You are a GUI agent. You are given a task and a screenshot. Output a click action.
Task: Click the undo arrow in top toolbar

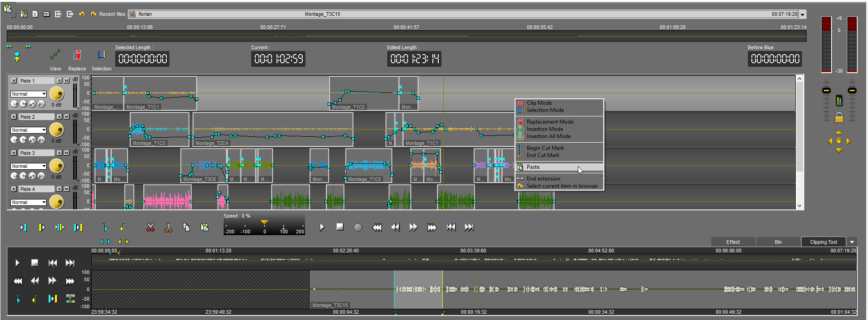point(82,14)
